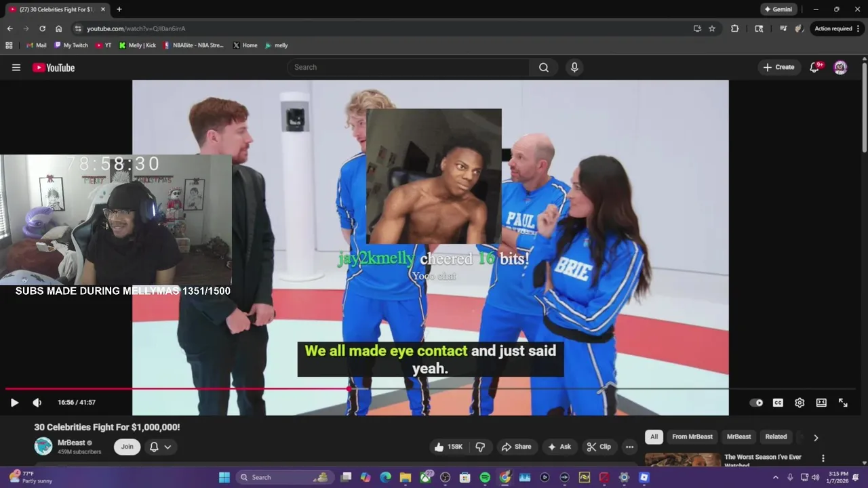Select the From MrBeast filter chip
Screen dimensions: 868x488
pyautogui.click(x=692, y=437)
